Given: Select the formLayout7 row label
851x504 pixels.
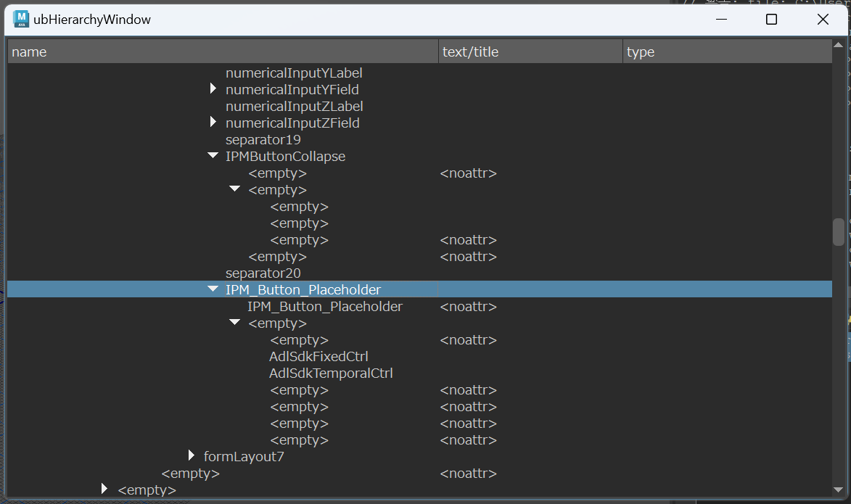Looking at the screenshot, I should pyautogui.click(x=244, y=457).
